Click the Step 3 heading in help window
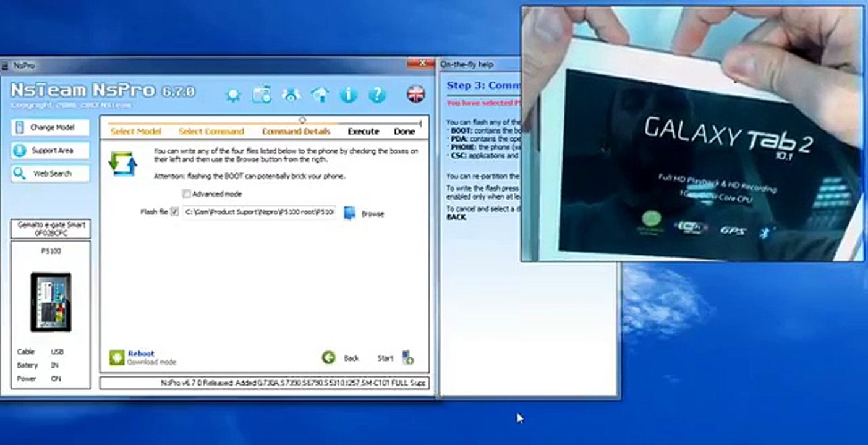The height and width of the screenshot is (445, 868). tap(483, 86)
